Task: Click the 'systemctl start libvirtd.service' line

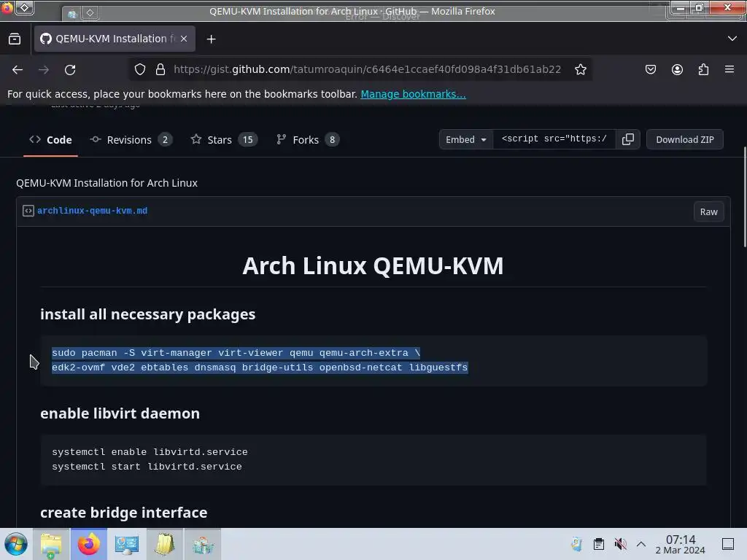Action: tap(147, 467)
